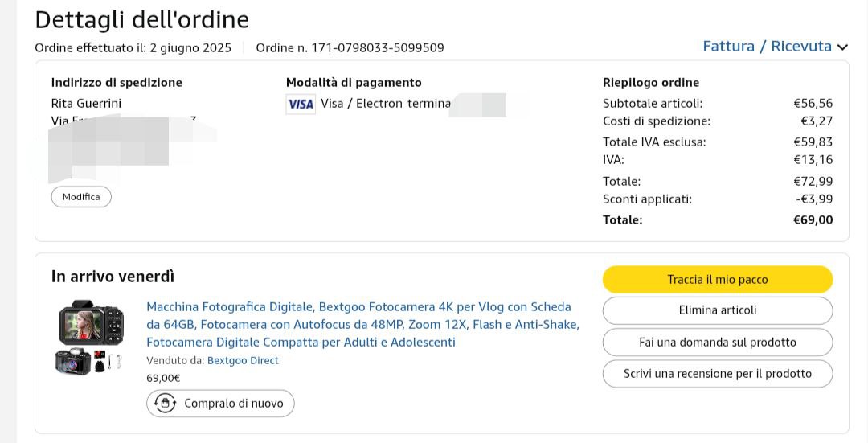This screenshot has height=443, width=868.
Task: Click the camera product thumbnail
Action: point(91,337)
